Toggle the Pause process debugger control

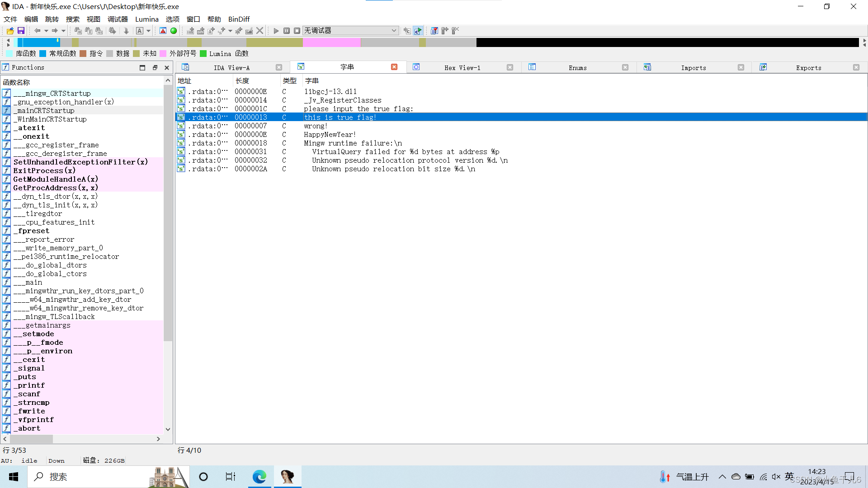[x=286, y=30]
